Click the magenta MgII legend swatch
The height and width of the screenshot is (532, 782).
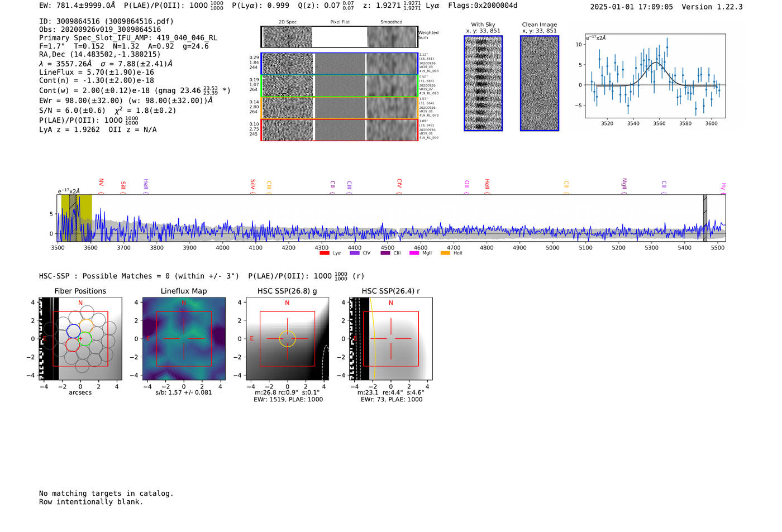tap(414, 253)
